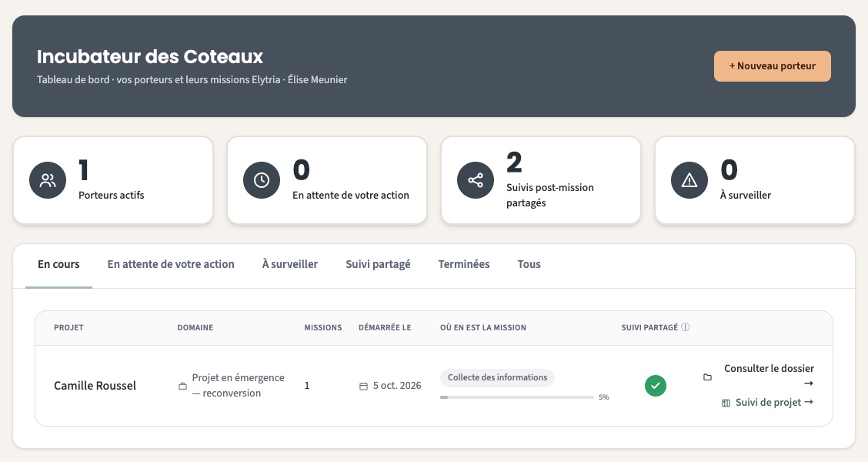Click the green check icon for Camille Roussel
The width and height of the screenshot is (868, 462).
pyautogui.click(x=656, y=386)
